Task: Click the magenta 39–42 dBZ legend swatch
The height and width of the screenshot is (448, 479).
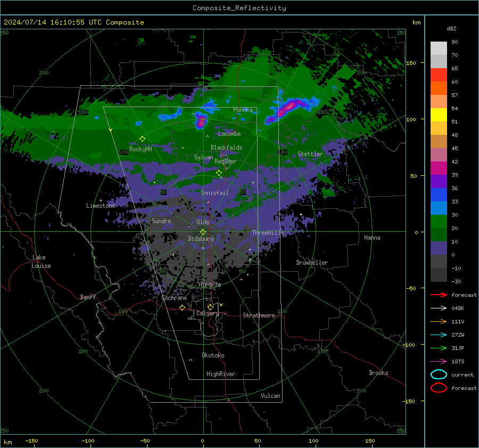Action: 439,168
